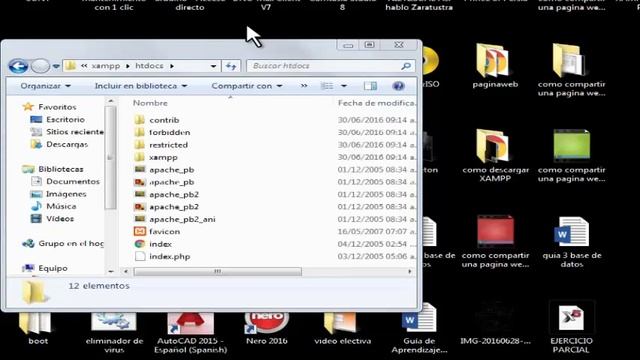Show more toolbar commands chevron
The height and width of the screenshot is (360, 640).
point(304,86)
